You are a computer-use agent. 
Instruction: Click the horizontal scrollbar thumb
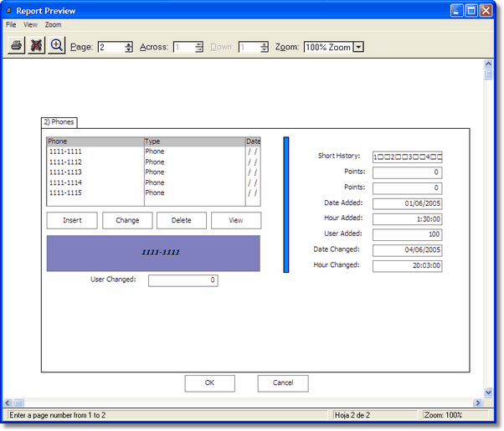click(19, 403)
